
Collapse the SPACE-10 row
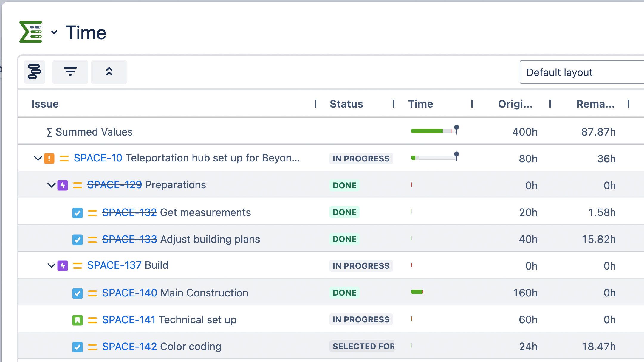pyautogui.click(x=38, y=158)
